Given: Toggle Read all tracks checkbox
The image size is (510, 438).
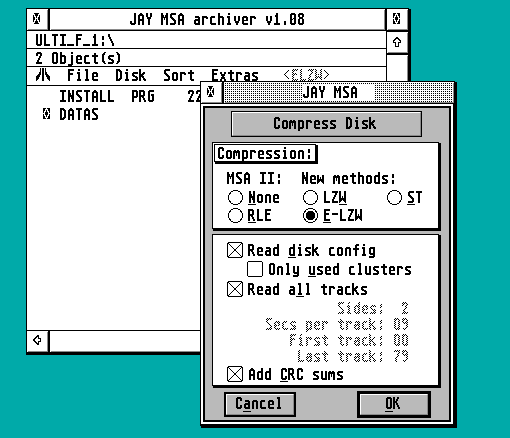Looking at the screenshot, I should tap(235, 289).
